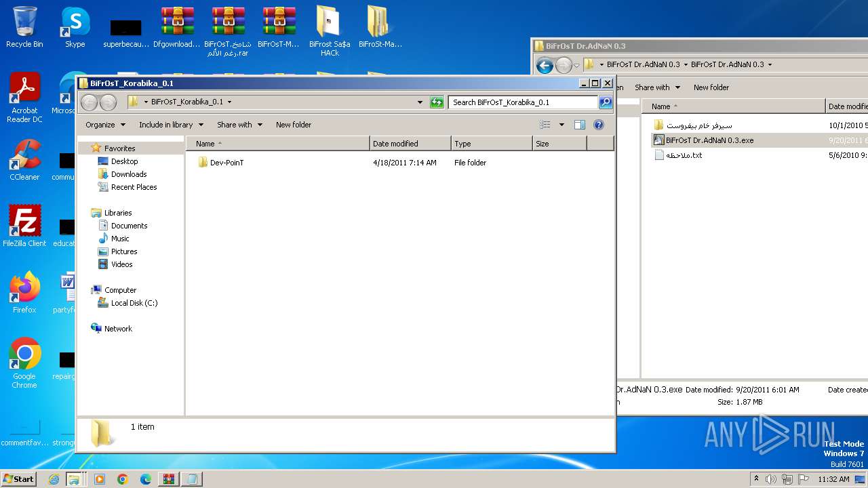Screen dimensions: 868x488
Task: Select the Arabic-named folder in Dr.AdNaN window
Action: pyautogui.click(x=698, y=125)
